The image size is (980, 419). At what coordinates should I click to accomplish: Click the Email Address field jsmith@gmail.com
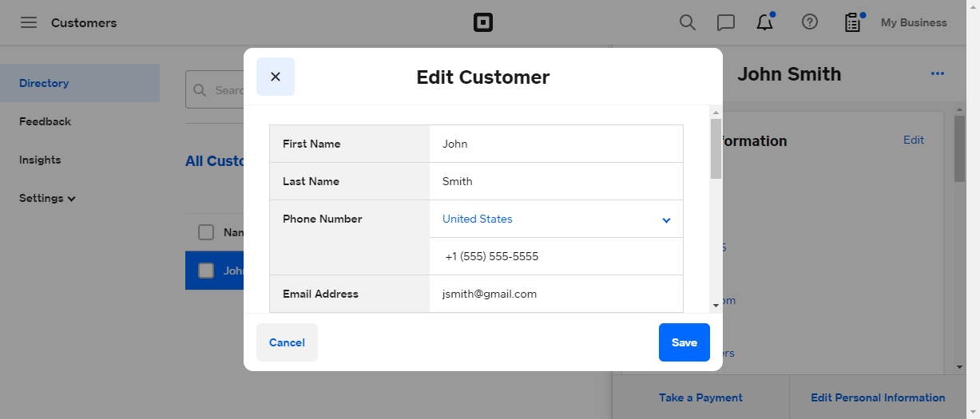coord(556,294)
